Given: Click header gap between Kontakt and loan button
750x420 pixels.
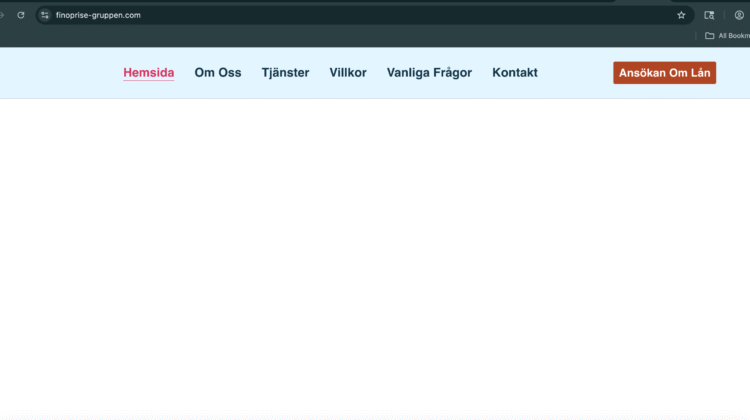Looking at the screenshot, I should tap(575, 73).
